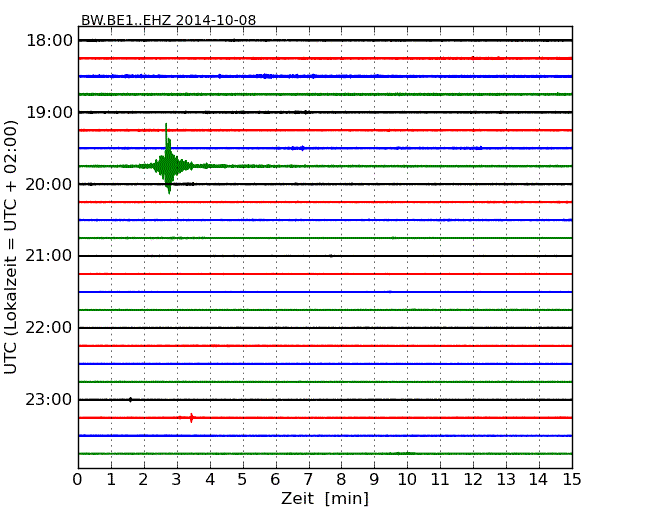
Task: Click the x-axis tick label 15
Action: (572, 480)
